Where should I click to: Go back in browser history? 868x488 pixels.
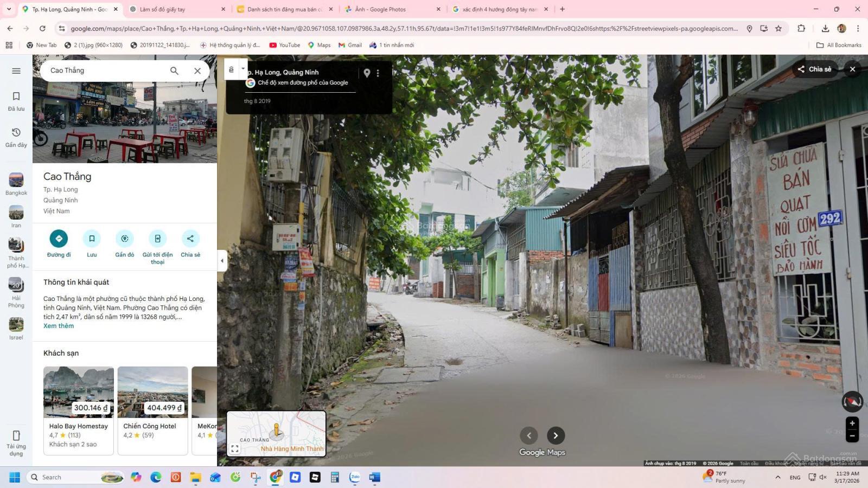(10, 28)
